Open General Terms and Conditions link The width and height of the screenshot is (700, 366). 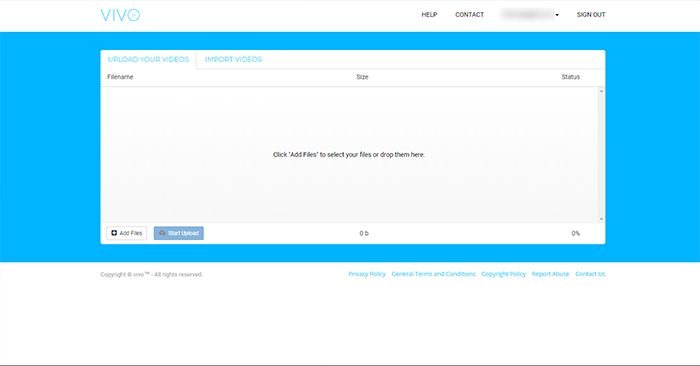(433, 274)
